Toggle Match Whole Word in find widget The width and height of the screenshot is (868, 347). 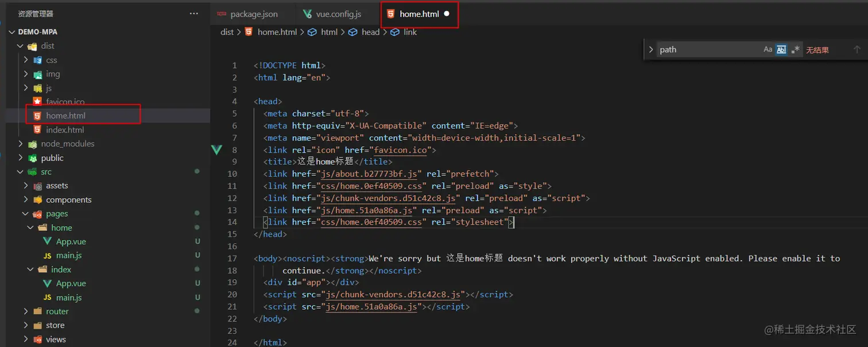pos(781,49)
